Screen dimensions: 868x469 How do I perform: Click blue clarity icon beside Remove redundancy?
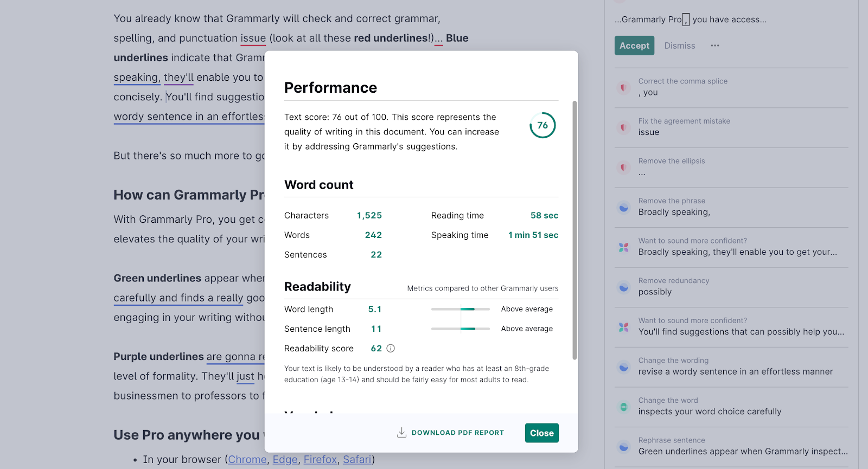pos(624,287)
